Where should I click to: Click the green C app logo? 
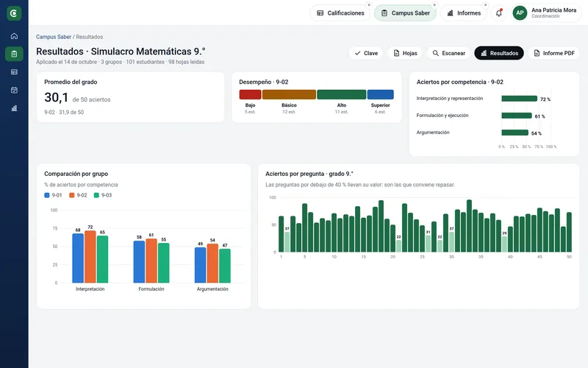[14, 13]
